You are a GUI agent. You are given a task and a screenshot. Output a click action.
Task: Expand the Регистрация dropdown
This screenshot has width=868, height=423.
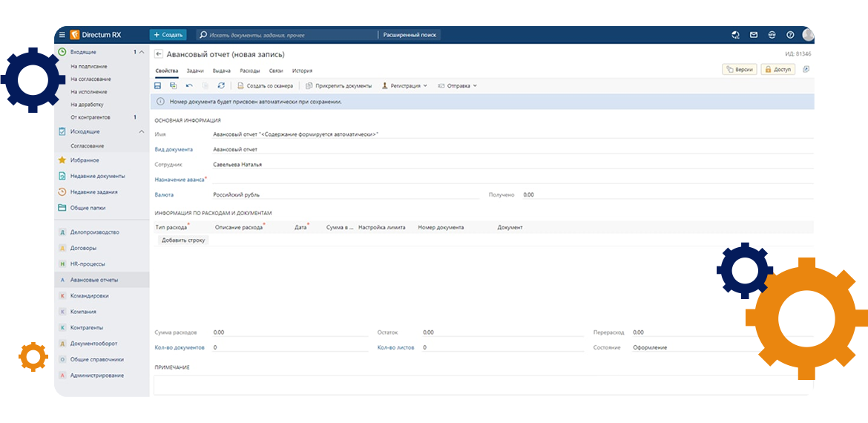pyautogui.click(x=404, y=86)
